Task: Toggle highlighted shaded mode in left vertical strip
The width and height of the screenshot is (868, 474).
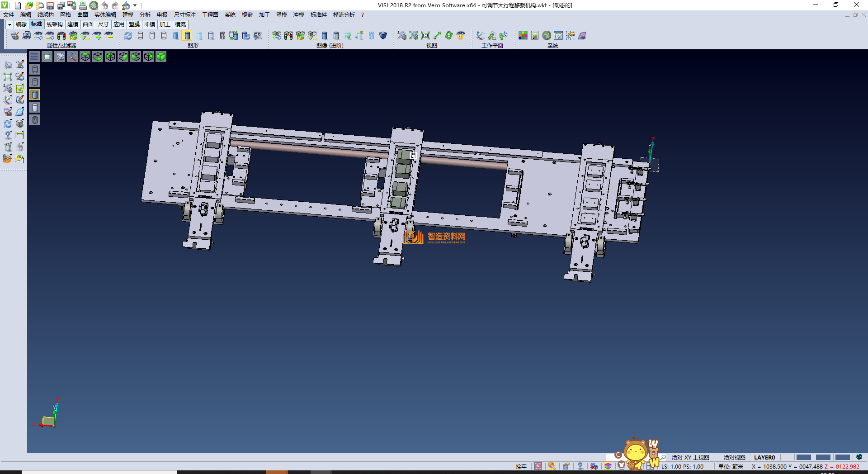Action: 35,95
